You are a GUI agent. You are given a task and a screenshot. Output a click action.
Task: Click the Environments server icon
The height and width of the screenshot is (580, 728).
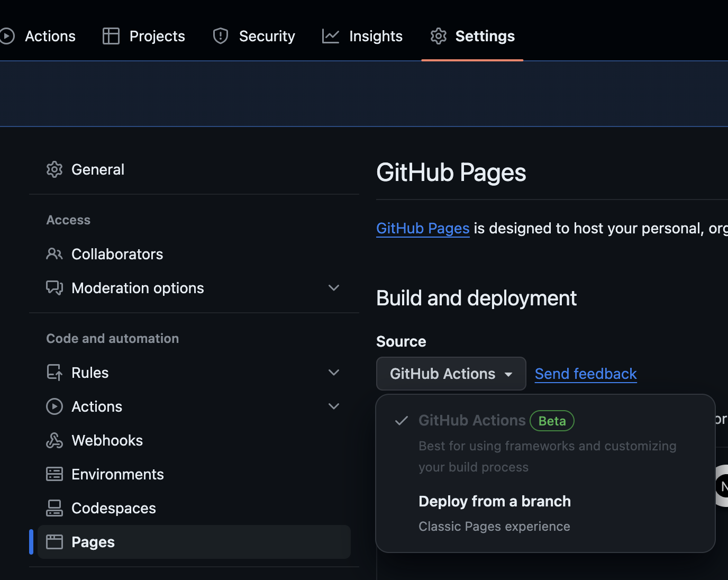coord(54,474)
